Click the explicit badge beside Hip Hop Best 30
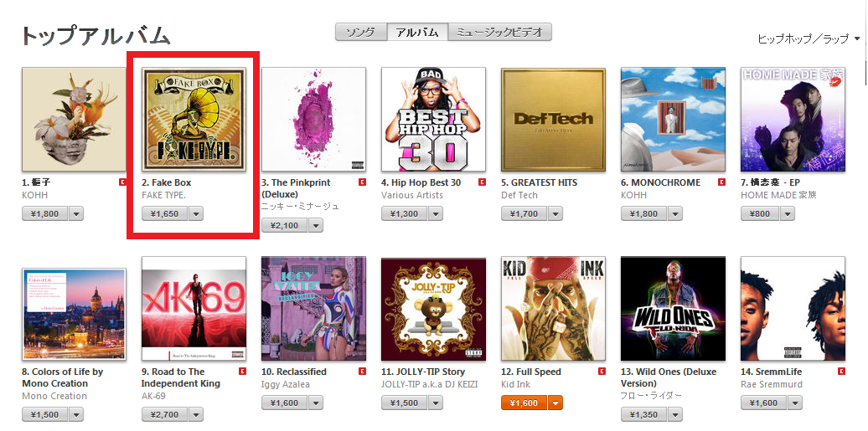The image size is (868, 431). pos(482,182)
